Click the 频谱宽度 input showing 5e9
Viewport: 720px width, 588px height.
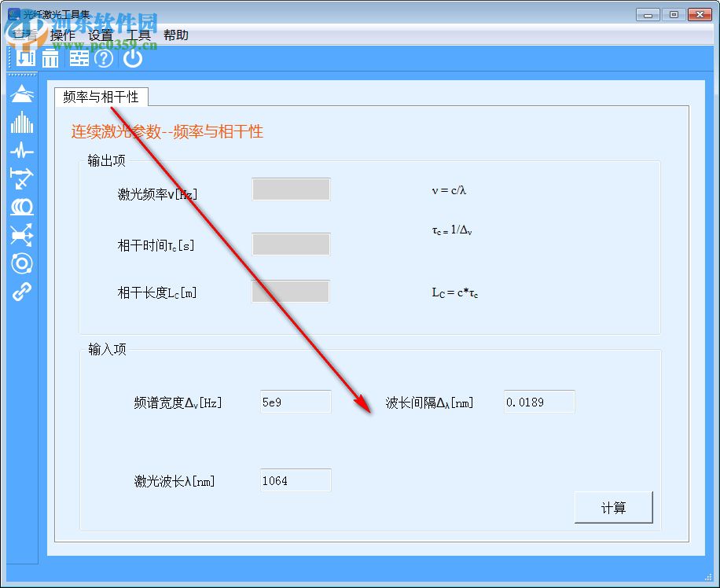point(295,401)
